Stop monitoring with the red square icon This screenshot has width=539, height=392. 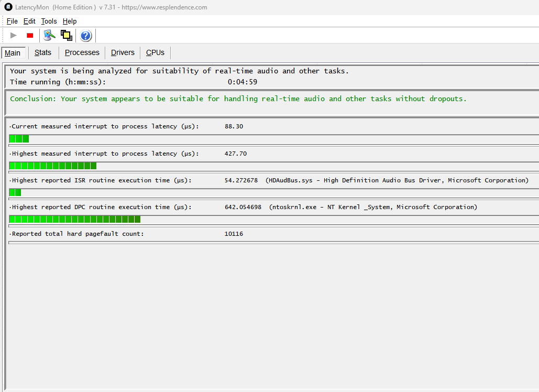pyautogui.click(x=30, y=36)
